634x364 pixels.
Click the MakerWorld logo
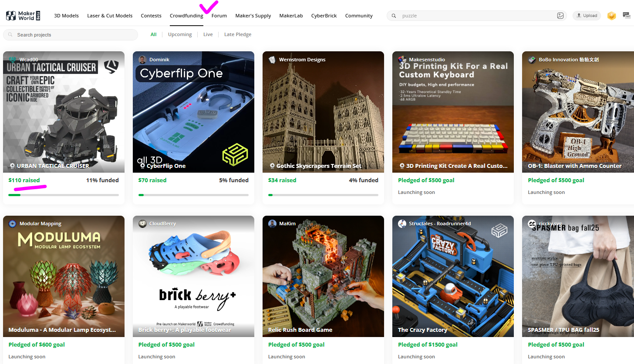pyautogui.click(x=23, y=16)
